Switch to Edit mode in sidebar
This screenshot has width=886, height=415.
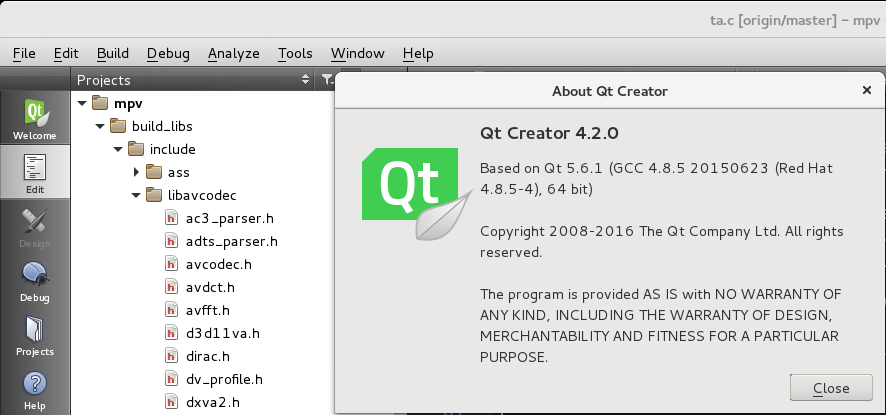click(35, 172)
